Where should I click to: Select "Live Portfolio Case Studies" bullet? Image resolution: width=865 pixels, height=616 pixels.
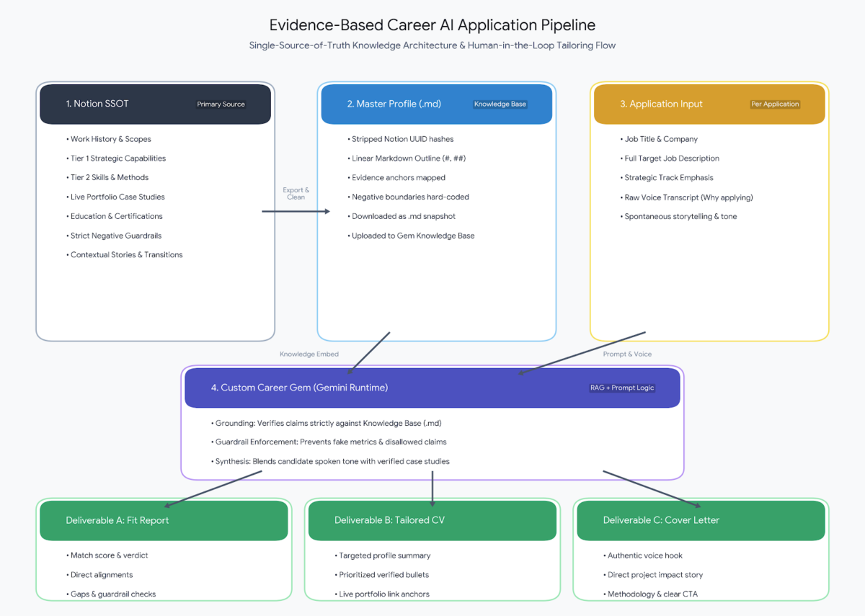[115, 197]
